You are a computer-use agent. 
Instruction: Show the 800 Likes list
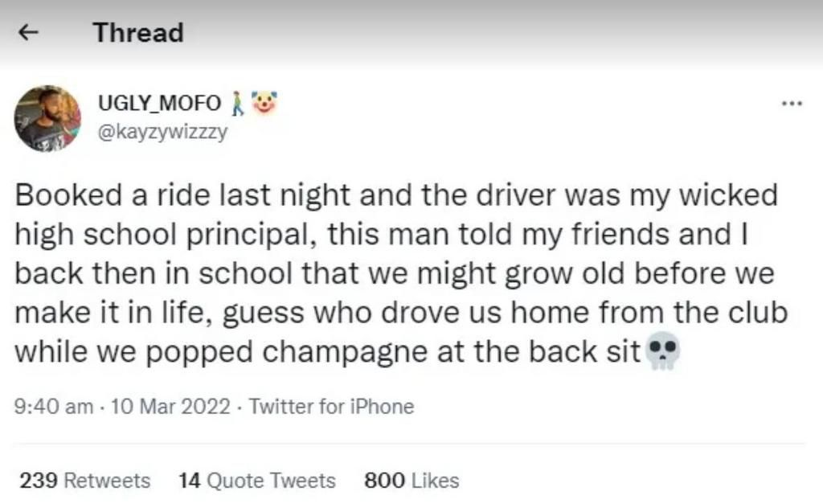pos(411,481)
